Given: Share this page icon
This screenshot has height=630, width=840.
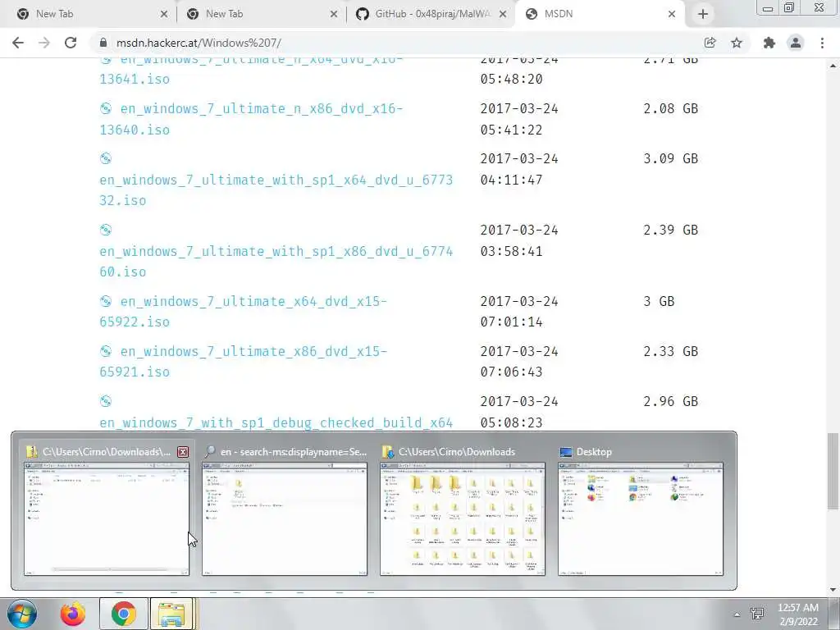Looking at the screenshot, I should [710, 43].
